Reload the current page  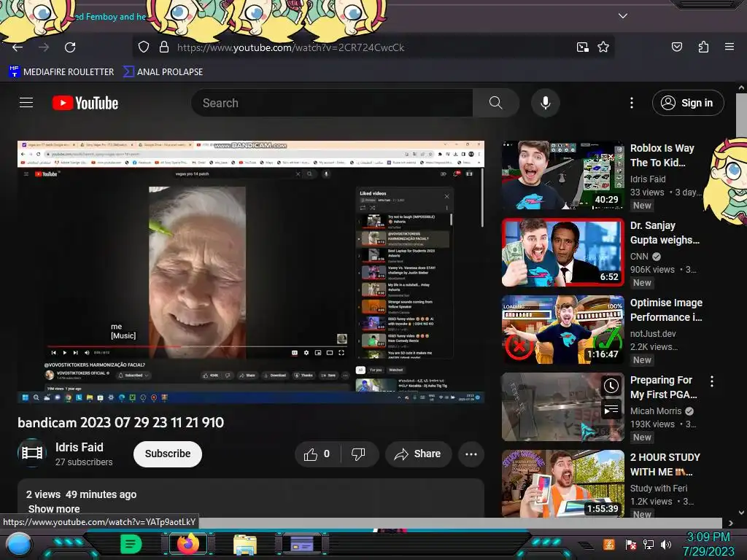[x=70, y=47]
